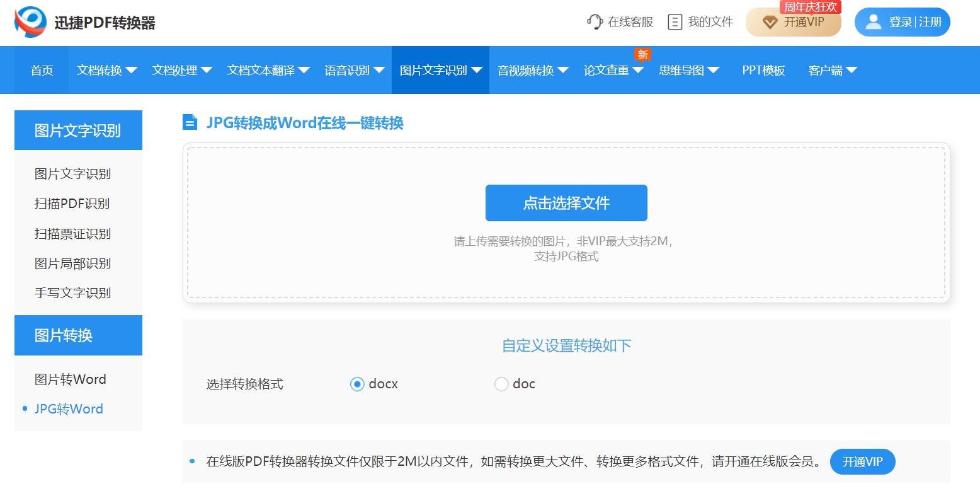Image resolution: width=980 pixels, height=491 pixels.
Task: Click the bottom 开通VIP button
Action: click(862, 461)
